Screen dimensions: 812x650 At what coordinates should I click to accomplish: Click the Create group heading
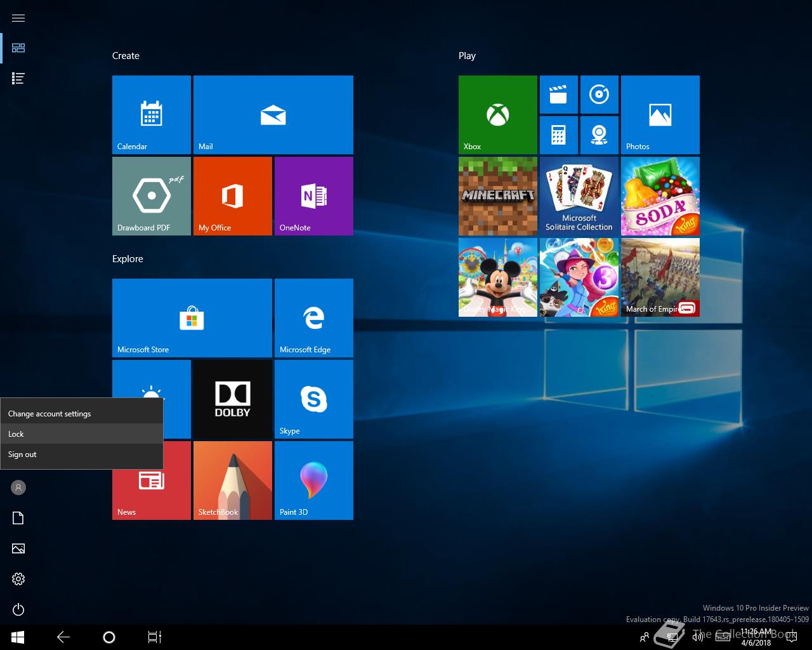point(126,56)
